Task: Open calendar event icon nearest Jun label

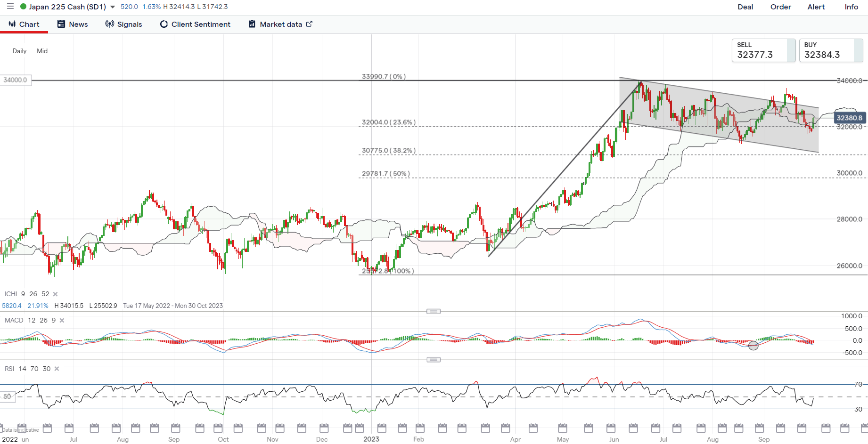Action: click(x=611, y=428)
